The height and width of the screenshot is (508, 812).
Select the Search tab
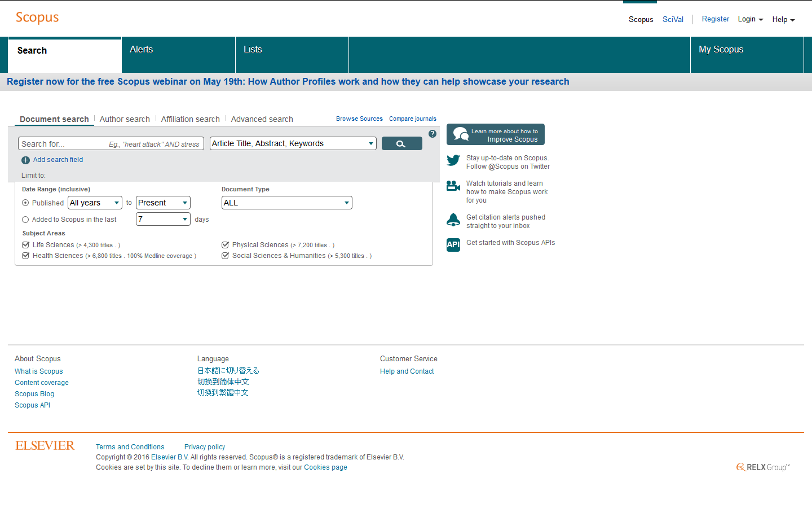tap(65, 55)
